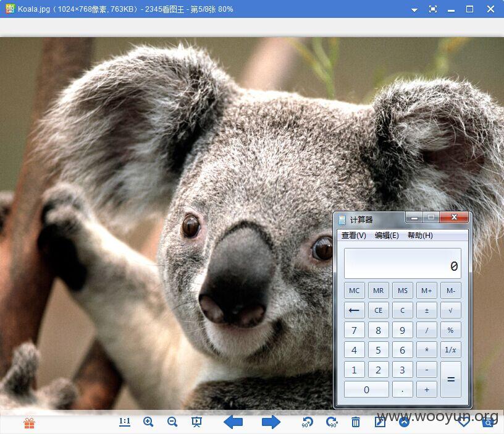504x434 pixels.
Task: Click the CE clear entry button
Action: tap(379, 310)
